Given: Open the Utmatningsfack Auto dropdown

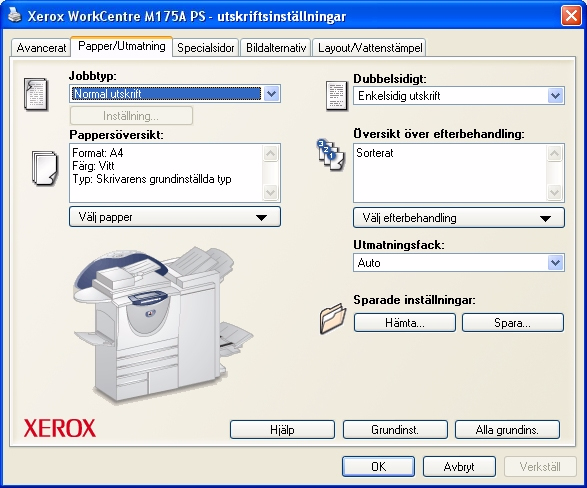Looking at the screenshot, I should click(459, 263).
